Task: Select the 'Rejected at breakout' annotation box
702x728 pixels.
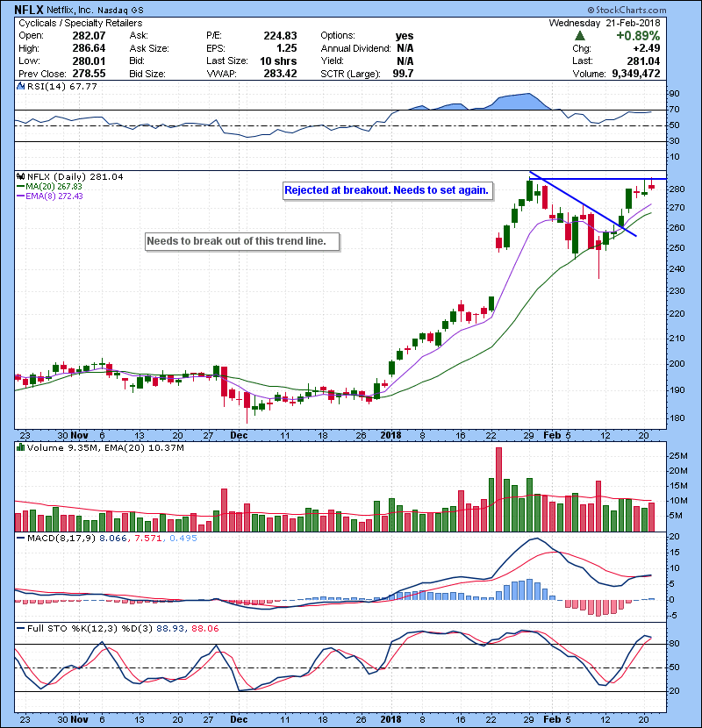Action: pos(388,190)
